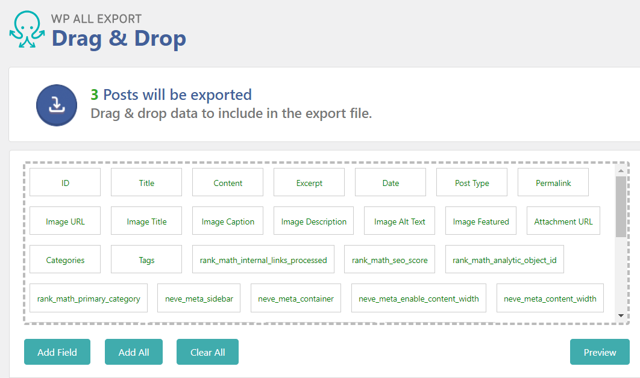Select the rank_math_primary_category field
Image resolution: width=640 pixels, height=378 pixels.
(x=89, y=298)
